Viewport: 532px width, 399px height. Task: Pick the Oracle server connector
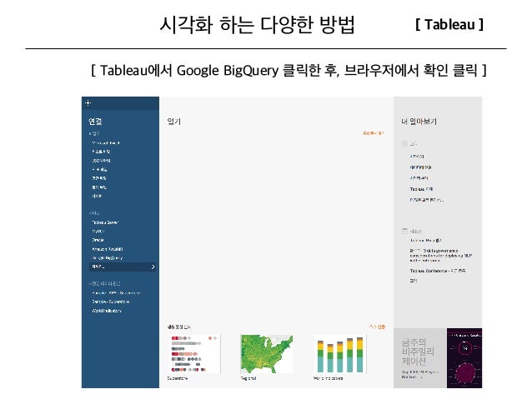(98, 240)
